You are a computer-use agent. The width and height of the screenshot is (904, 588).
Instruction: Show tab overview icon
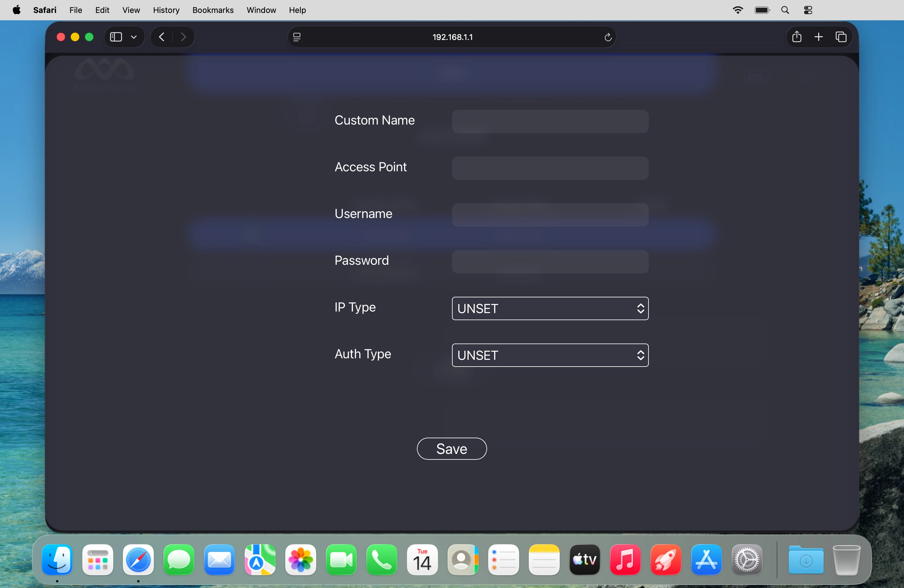point(841,37)
